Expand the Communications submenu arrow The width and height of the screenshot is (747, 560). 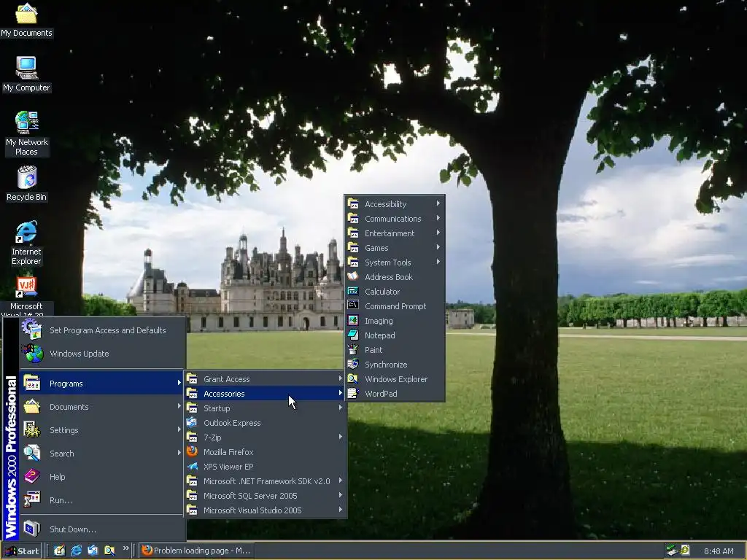coord(438,218)
